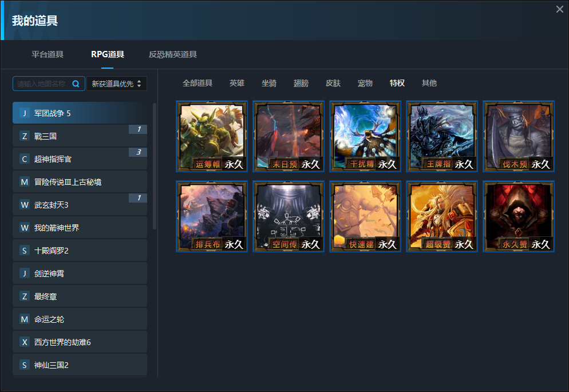Filter items by 宠物 category

(x=365, y=83)
